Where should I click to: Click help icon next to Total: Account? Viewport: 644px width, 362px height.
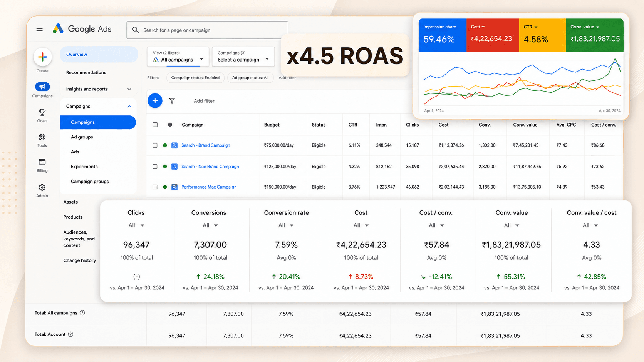pos(70,334)
